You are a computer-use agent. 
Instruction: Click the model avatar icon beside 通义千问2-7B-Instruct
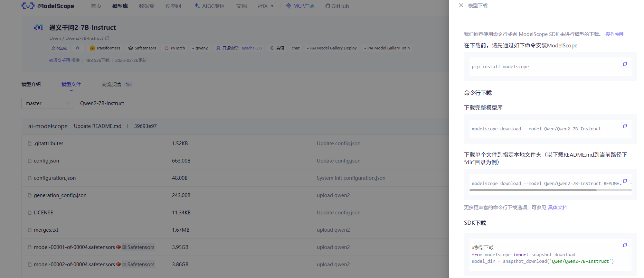click(x=38, y=27)
